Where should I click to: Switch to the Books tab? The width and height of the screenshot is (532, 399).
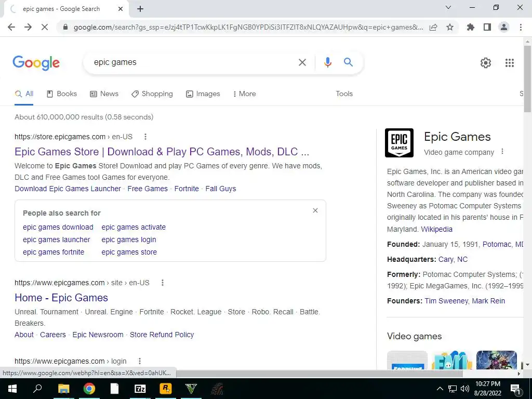(62, 94)
